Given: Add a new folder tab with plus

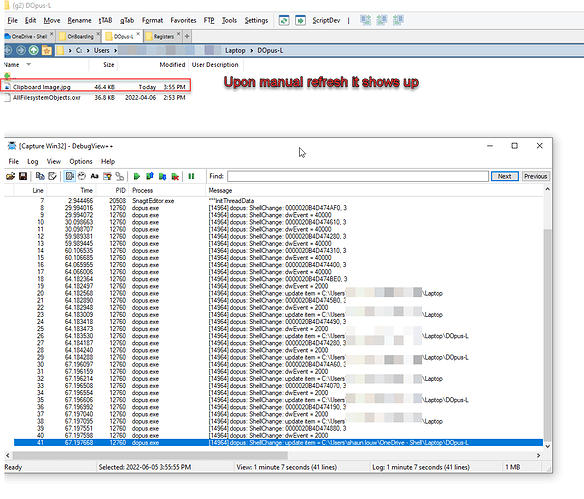Looking at the screenshot, I should [x=187, y=36].
